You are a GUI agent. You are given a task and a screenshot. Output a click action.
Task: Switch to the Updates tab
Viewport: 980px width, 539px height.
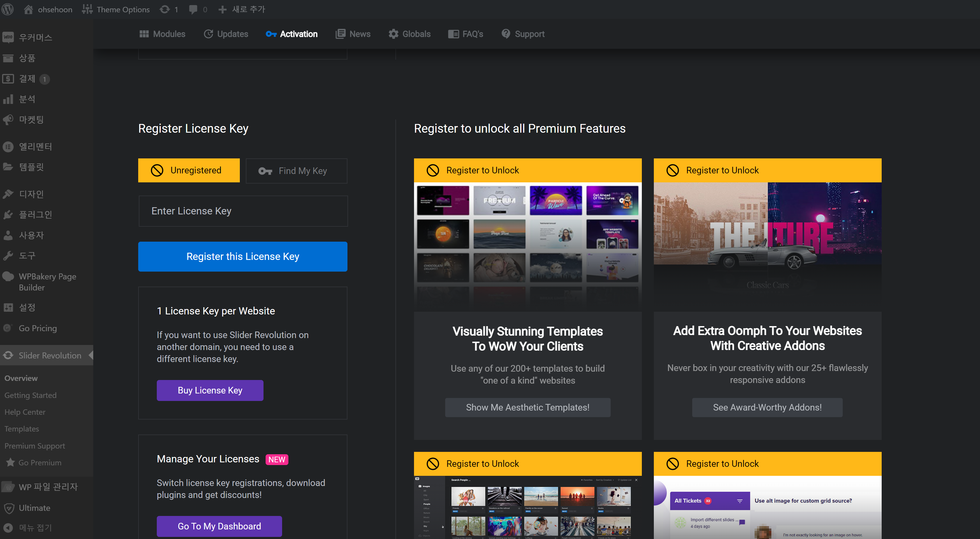point(226,34)
